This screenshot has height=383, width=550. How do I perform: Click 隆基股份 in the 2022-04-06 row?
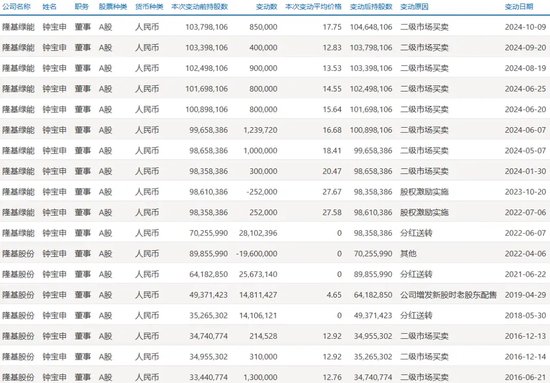18,254
